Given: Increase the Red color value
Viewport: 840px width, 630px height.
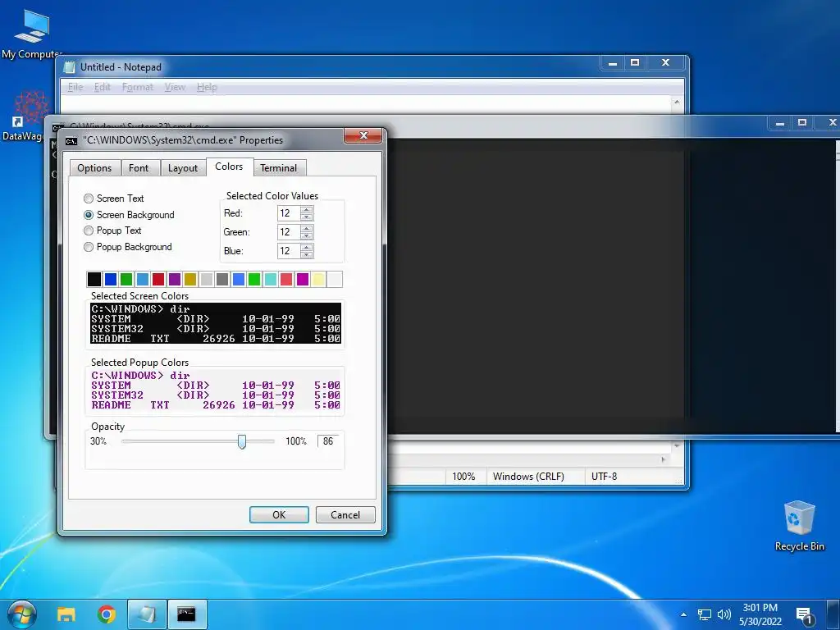Looking at the screenshot, I should 307,209.
